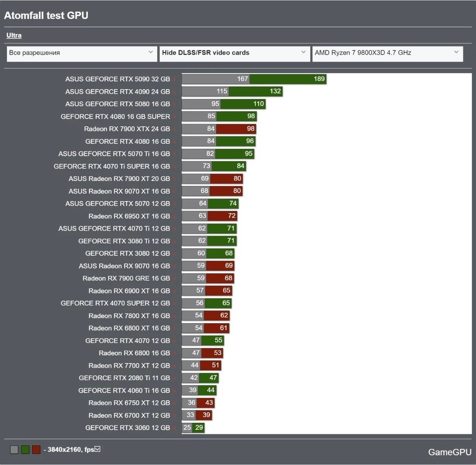Click the 132 fps value for RTX 4090
This screenshot has height=465, width=476.
(x=275, y=91)
